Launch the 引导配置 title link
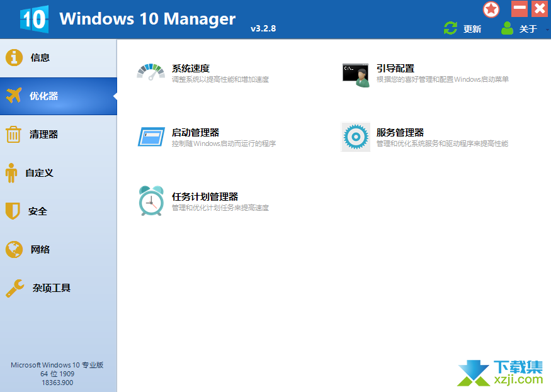551x392 pixels. click(x=395, y=68)
